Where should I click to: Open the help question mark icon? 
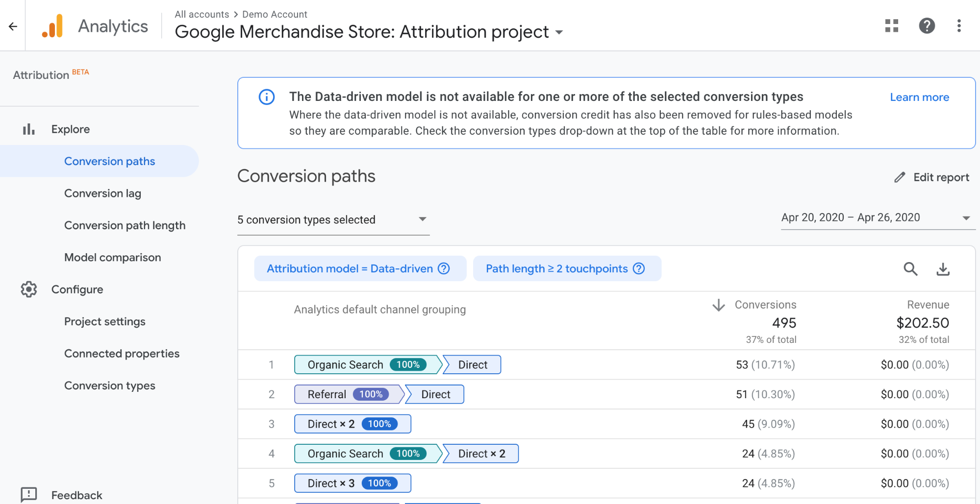[927, 26]
